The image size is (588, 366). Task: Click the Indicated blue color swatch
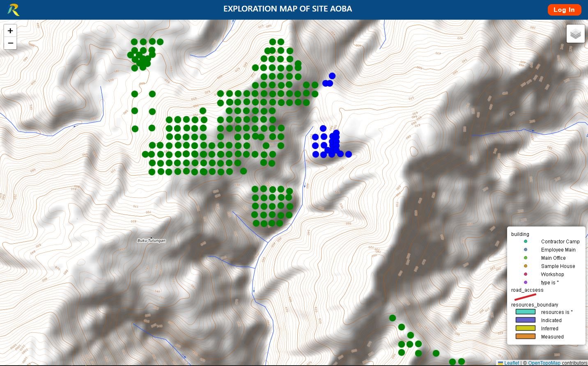tap(526, 320)
